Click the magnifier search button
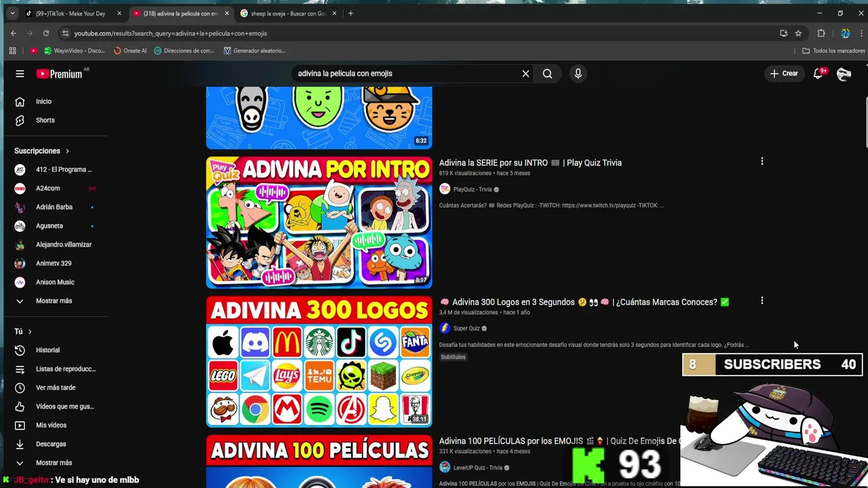This screenshot has height=488, width=868. pyautogui.click(x=547, y=73)
